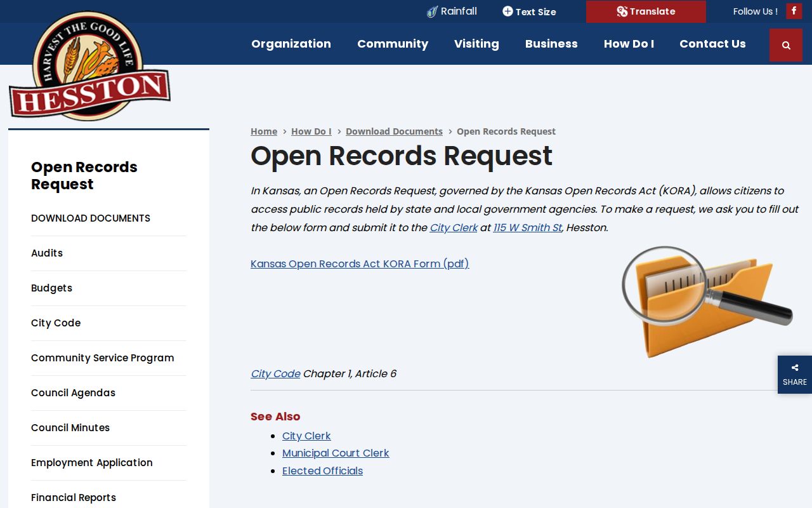This screenshot has width=812, height=508.
Task: Open the Kansas Open Records Act KORA Form pdf
Action: pos(360,264)
